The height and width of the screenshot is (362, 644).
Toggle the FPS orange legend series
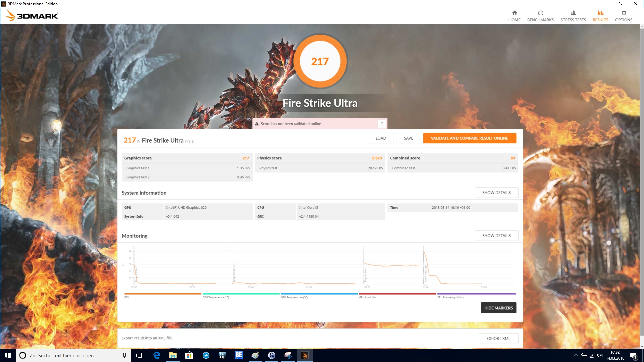tap(162, 294)
